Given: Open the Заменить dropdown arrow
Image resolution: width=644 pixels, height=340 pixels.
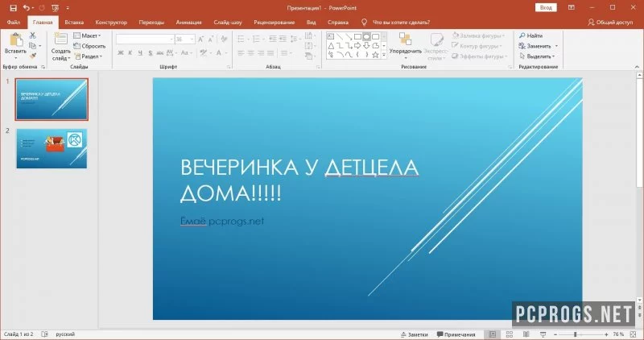Looking at the screenshot, I should coord(556,46).
